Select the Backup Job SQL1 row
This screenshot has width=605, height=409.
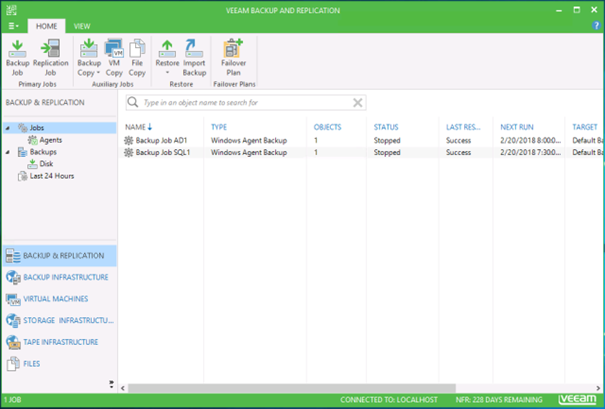(362, 152)
